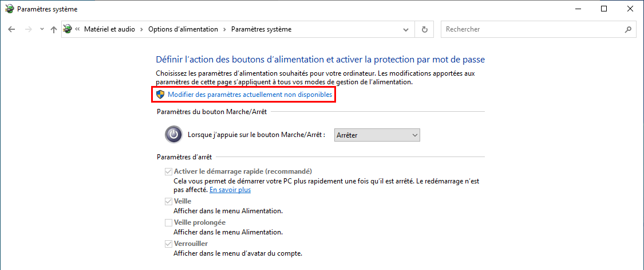Toggle the Verrouiller checkbox
Screen dimensions: 644x270
point(168,244)
